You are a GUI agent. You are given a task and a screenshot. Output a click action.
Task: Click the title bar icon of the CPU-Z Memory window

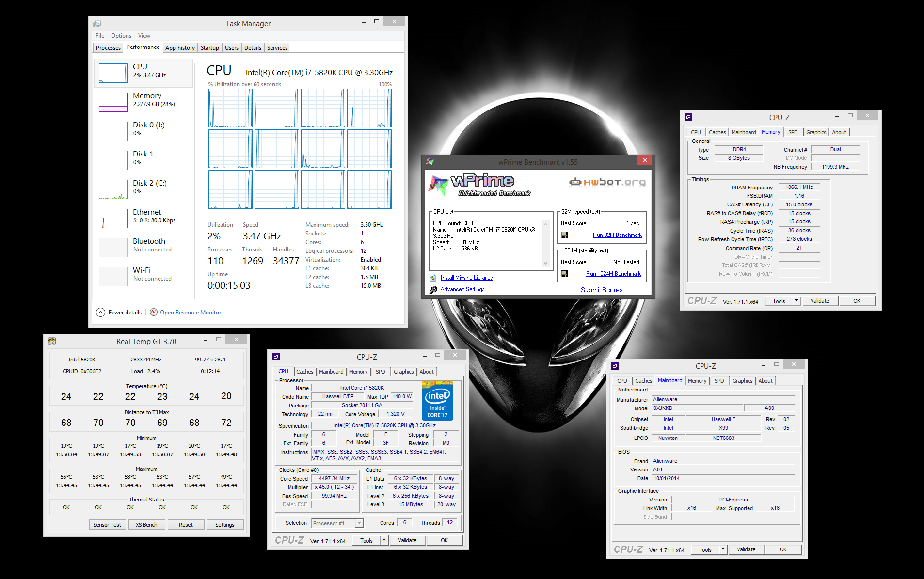point(688,117)
